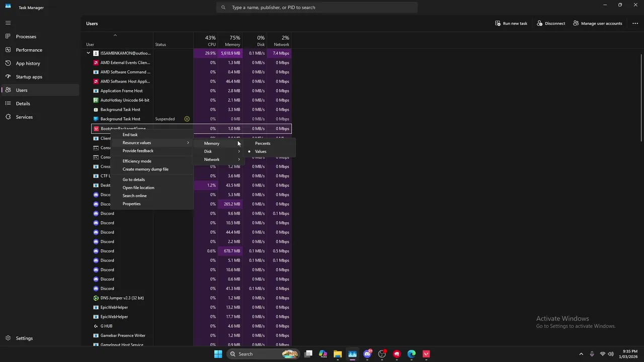Screen dimensions: 644x362
Task: Click the Windows taskbar Search box
Action: [x=262, y=354]
